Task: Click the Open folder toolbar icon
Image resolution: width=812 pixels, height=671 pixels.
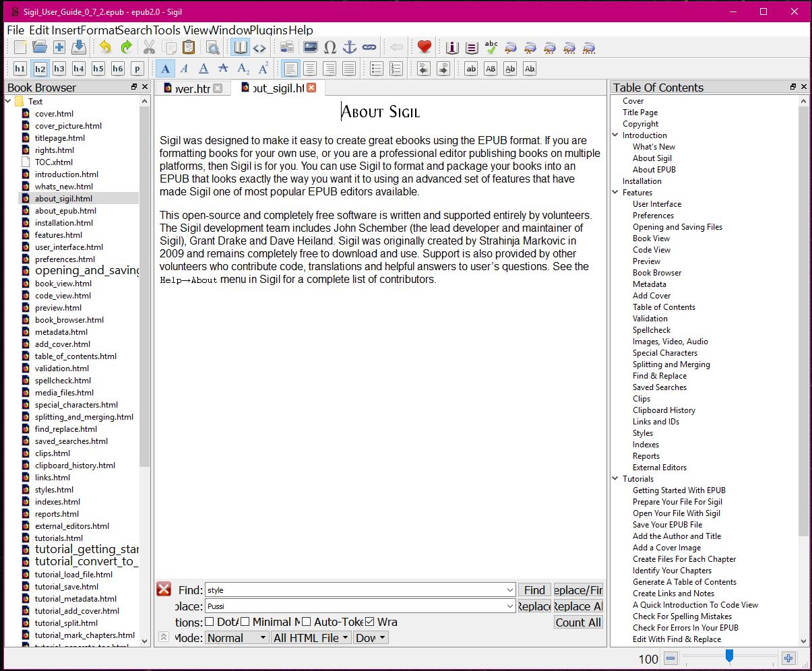Action: pyautogui.click(x=40, y=47)
